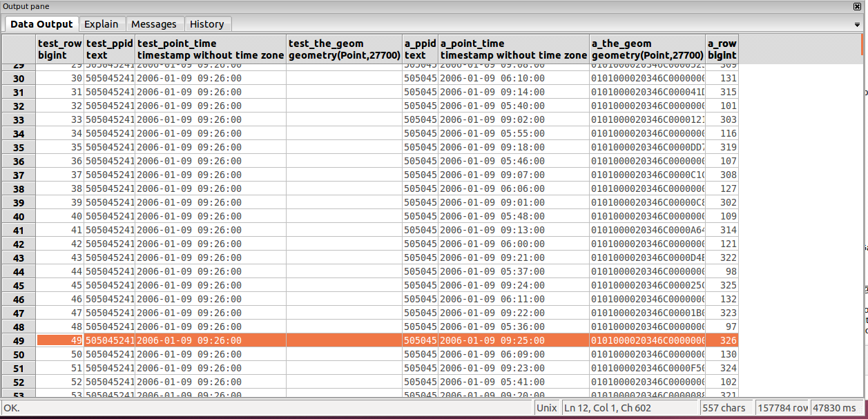The height and width of the screenshot is (419, 868).
Task: Select the Data Output tab
Action: (41, 24)
